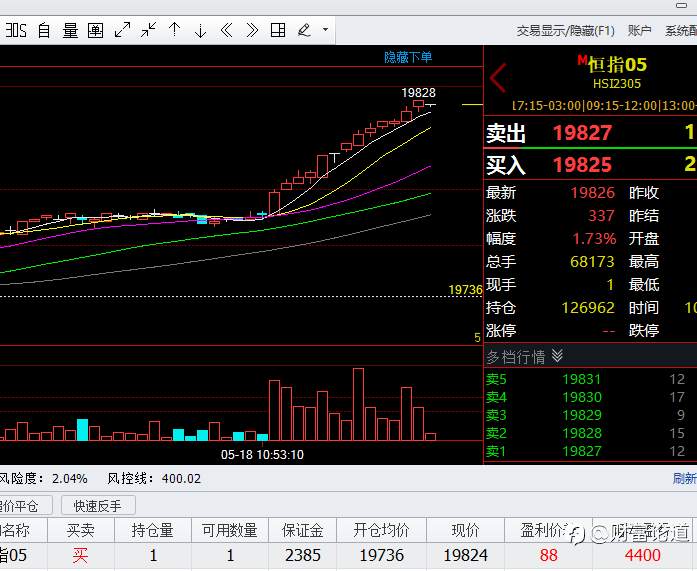The image size is (697, 571).
Task: Click the 买卖 column header
Action: pos(80,530)
